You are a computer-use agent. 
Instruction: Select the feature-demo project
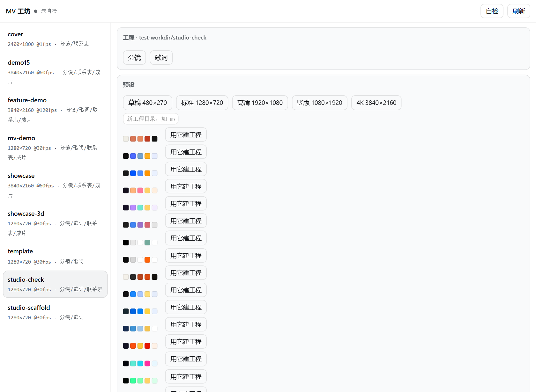click(55, 110)
